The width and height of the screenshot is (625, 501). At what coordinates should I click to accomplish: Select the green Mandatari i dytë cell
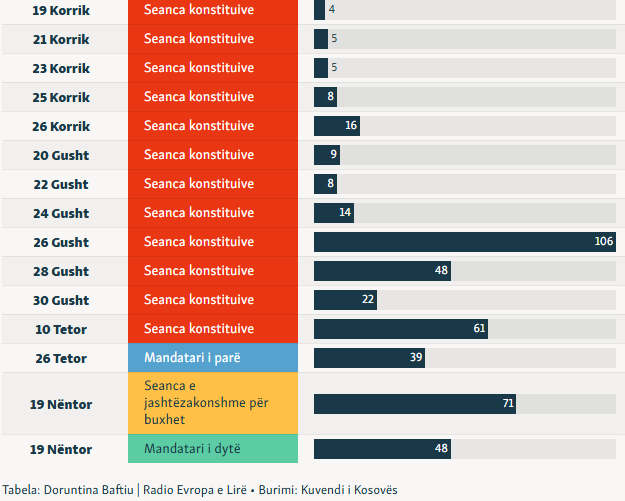point(213,448)
